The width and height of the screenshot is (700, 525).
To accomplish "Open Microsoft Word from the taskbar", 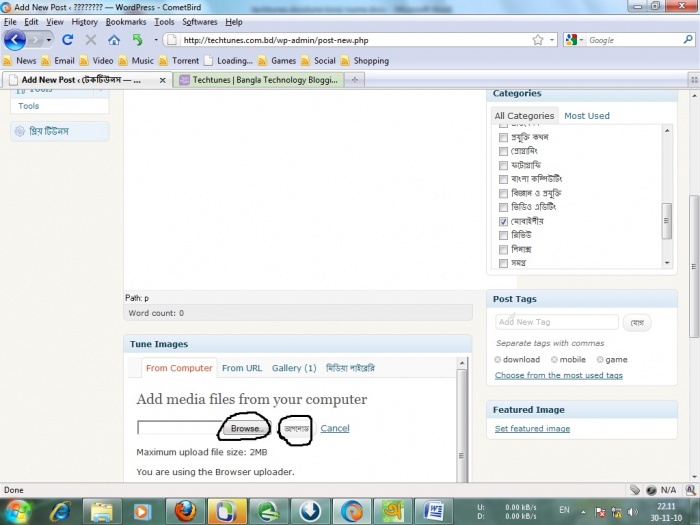I will pos(433,511).
